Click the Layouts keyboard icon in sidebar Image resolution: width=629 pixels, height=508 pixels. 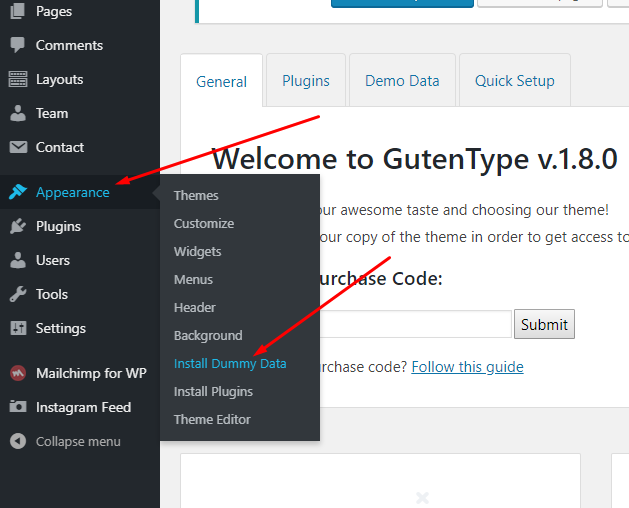click(x=18, y=79)
